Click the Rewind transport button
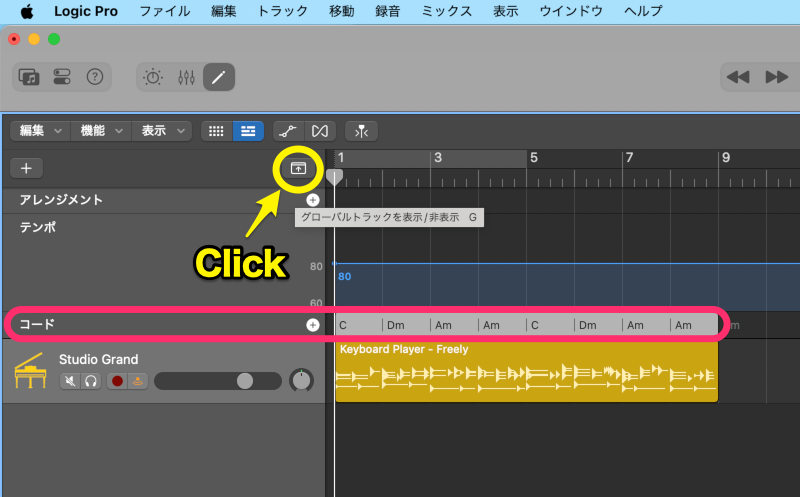The height and width of the screenshot is (497, 800). pos(738,77)
